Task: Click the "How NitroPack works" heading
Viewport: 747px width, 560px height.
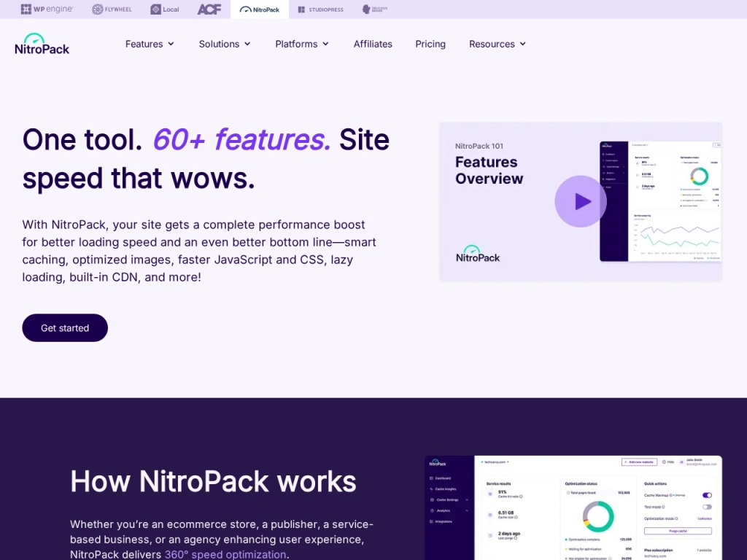Action: 213,481
